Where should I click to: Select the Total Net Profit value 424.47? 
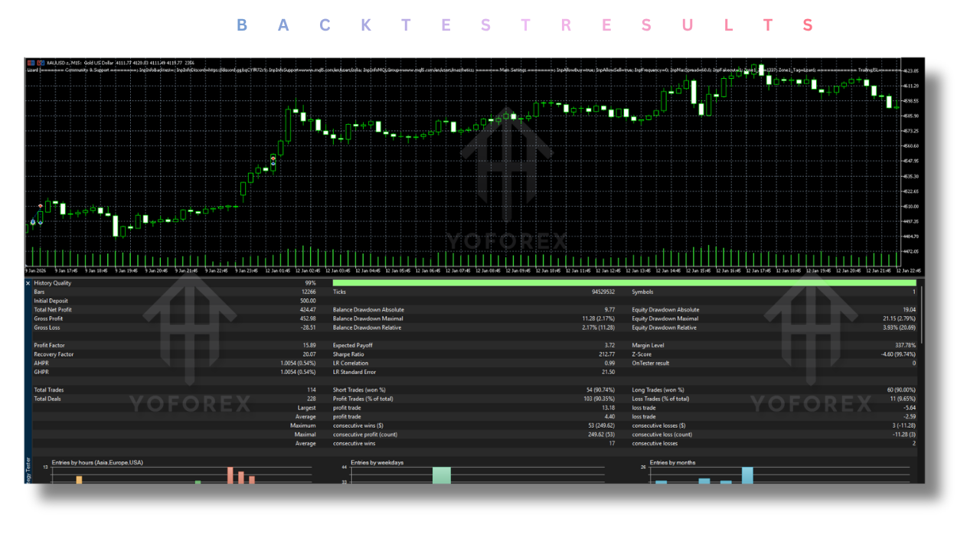(x=308, y=310)
